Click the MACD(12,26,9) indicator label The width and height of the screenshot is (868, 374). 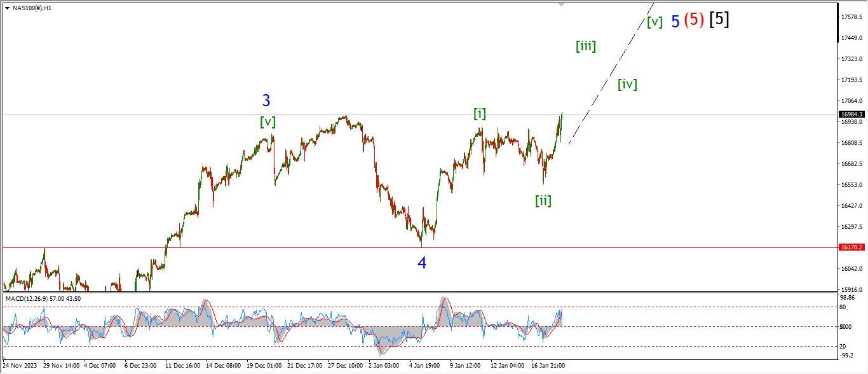tap(43, 298)
